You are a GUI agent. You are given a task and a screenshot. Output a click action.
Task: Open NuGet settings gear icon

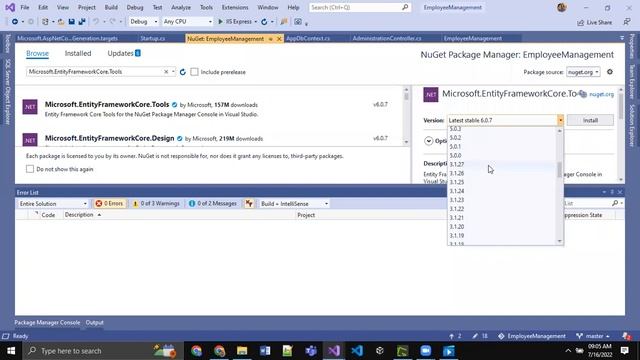[x=610, y=72]
